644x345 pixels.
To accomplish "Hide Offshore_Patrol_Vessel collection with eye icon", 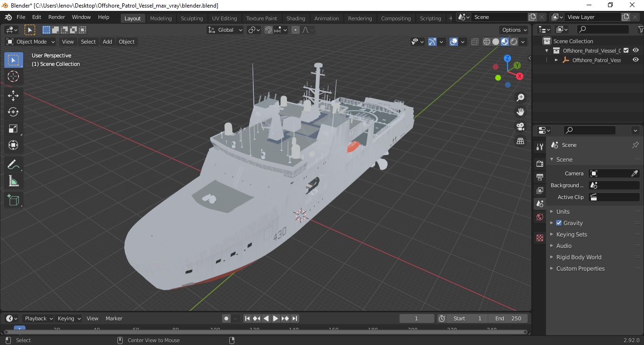I will click(x=635, y=50).
